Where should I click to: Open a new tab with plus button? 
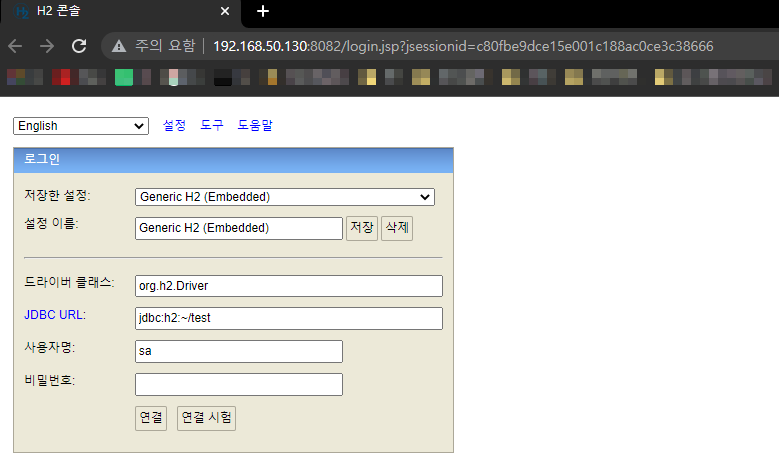(263, 11)
